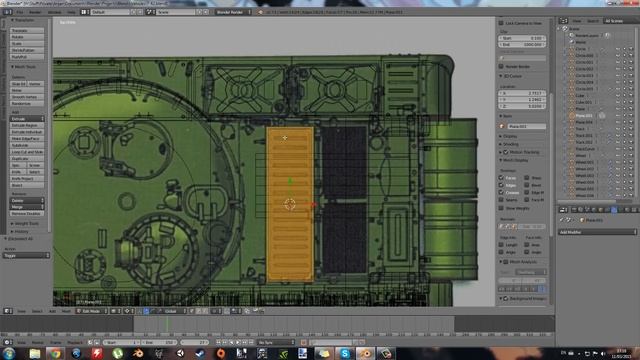The width and height of the screenshot is (640, 360).
Task: Click the Rotate tool button
Action: pos(27,37)
